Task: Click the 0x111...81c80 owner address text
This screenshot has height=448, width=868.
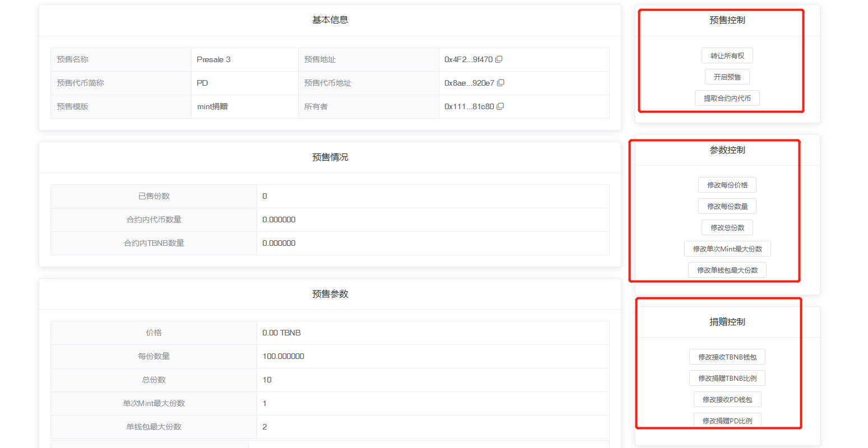Action: pos(469,106)
